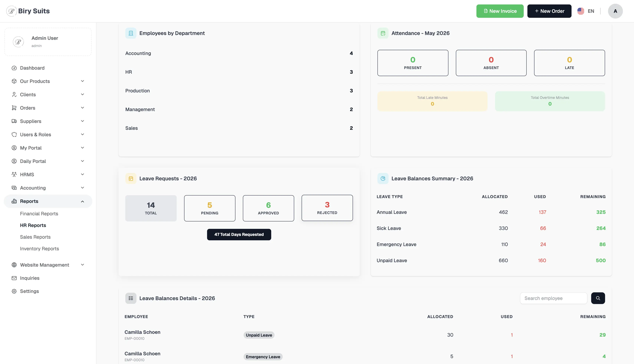
Task: Click the Daily Portal user icon
Action: click(x=14, y=161)
